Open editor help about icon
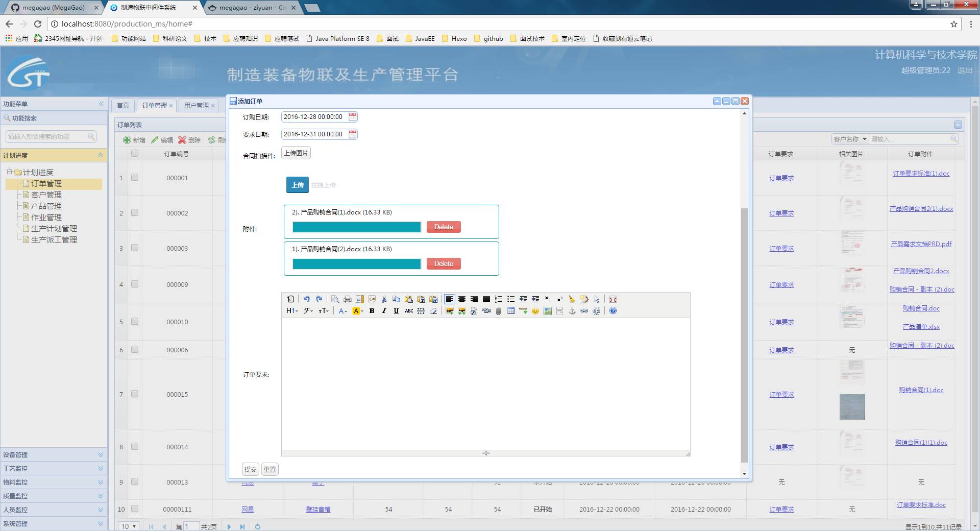 (x=613, y=311)
